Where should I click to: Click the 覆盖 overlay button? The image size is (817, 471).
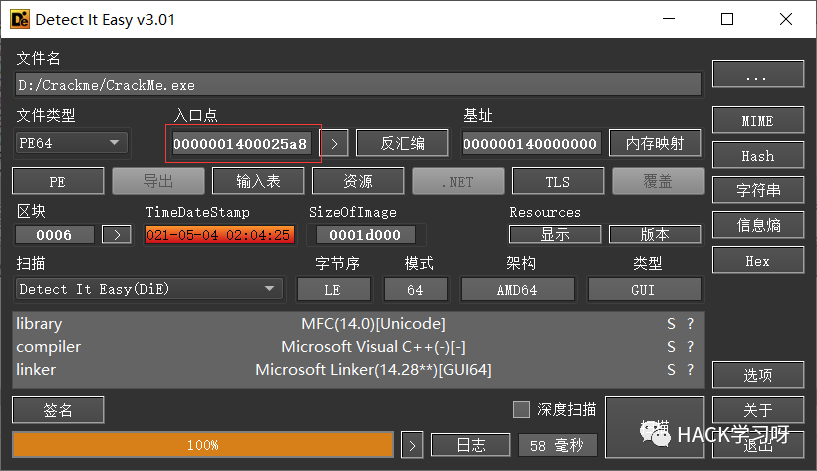[658, 181]
